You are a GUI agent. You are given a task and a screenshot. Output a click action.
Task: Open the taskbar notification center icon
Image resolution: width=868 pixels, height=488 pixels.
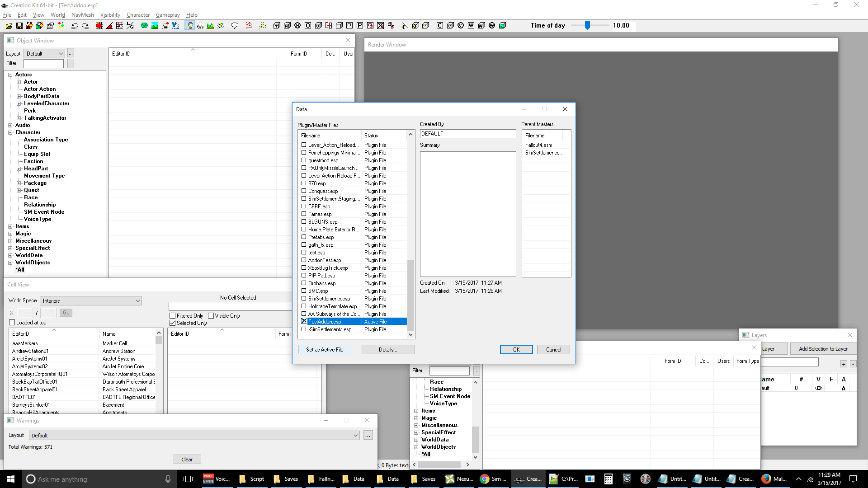point(853,479)
